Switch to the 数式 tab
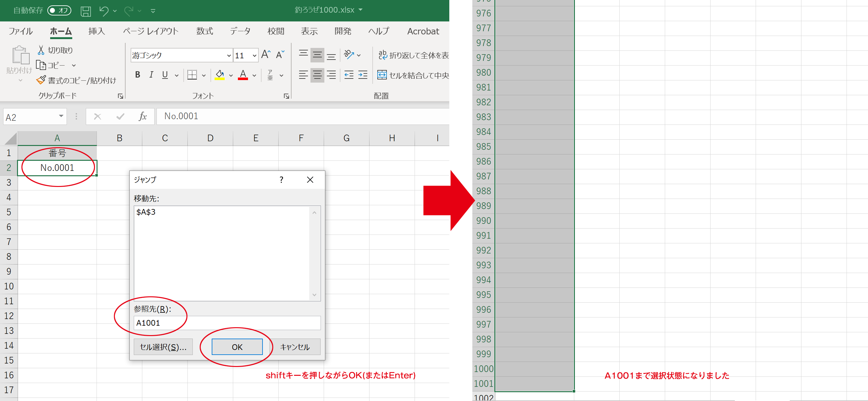Viewport: 868px width, 401px height. (x=205, y=31)
